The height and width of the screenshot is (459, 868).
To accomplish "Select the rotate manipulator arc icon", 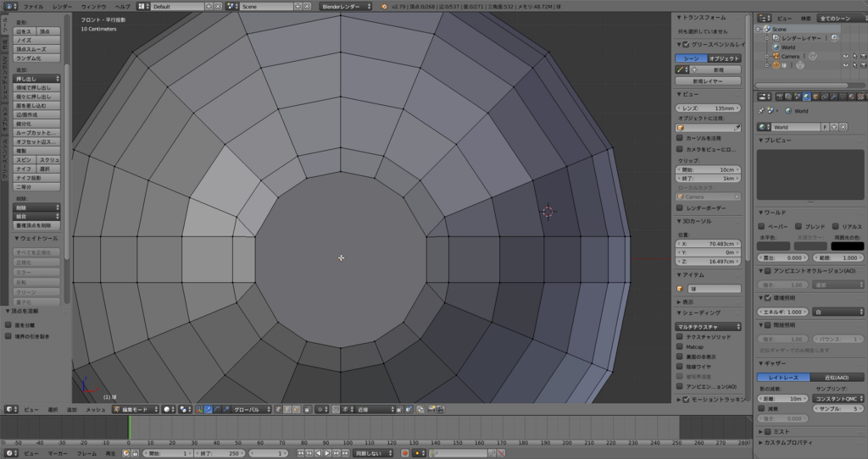I will click(218, 409).
